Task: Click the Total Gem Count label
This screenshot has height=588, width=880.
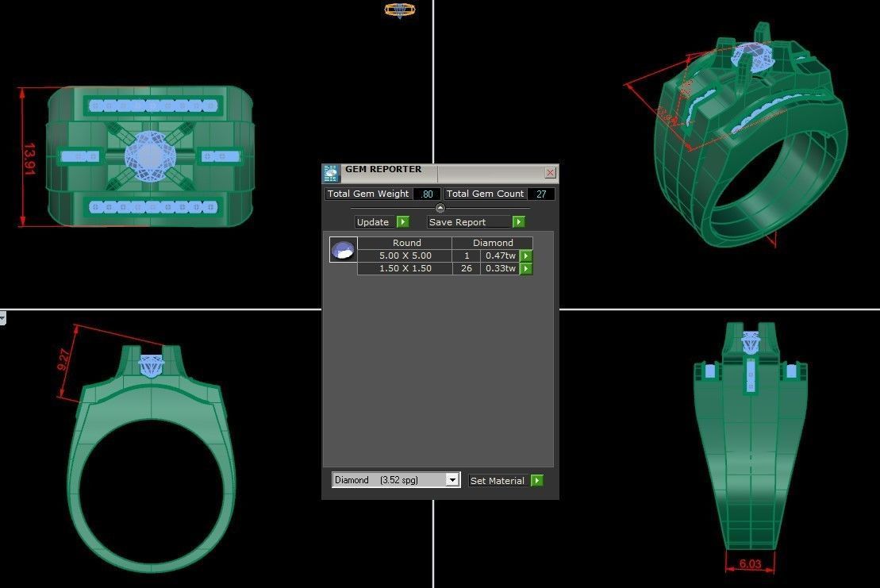Action: (485, 194)
